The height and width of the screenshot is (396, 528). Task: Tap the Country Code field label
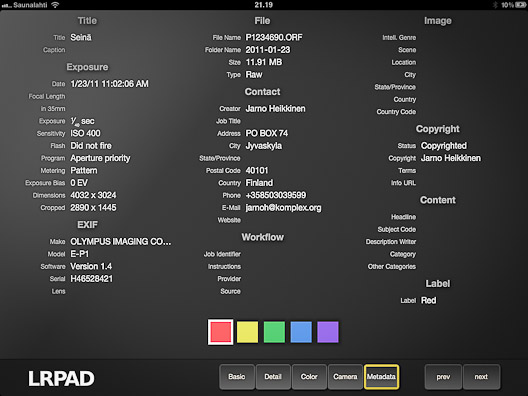coord(396,112)
